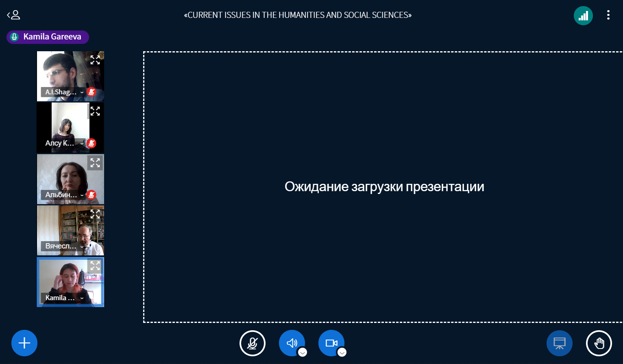Raise your hand
The width and height of the screenshot is (623, 364).
(x=599, y=343)
